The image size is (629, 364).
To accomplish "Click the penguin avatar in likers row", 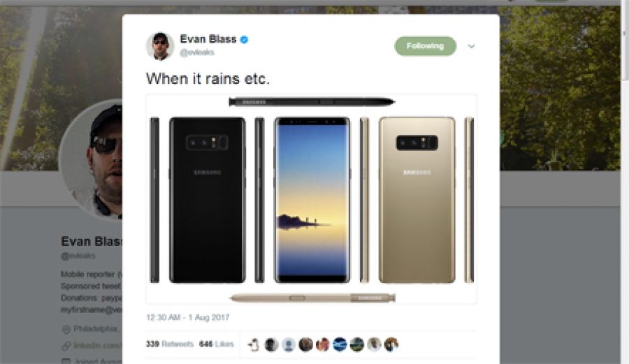I will [x=254, y=344].
